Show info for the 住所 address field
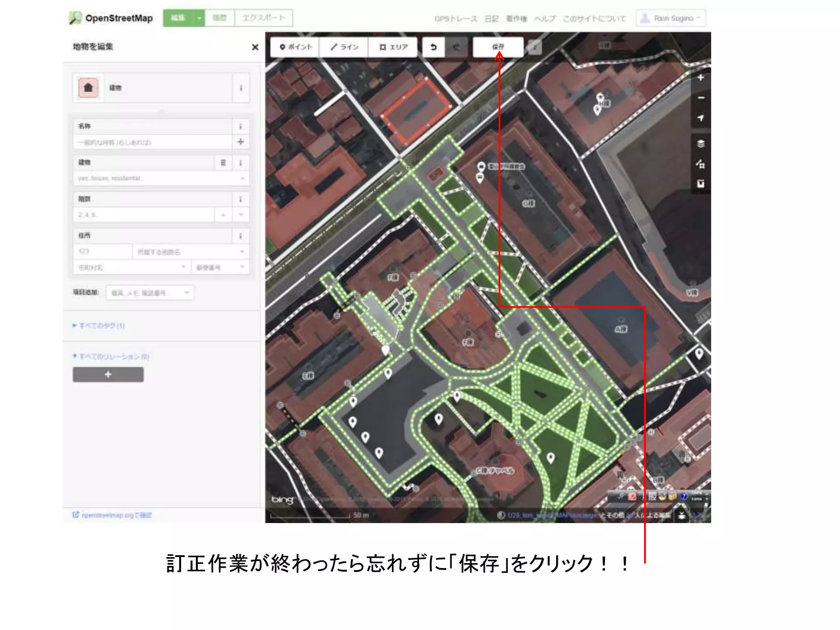 click(241, 236)
